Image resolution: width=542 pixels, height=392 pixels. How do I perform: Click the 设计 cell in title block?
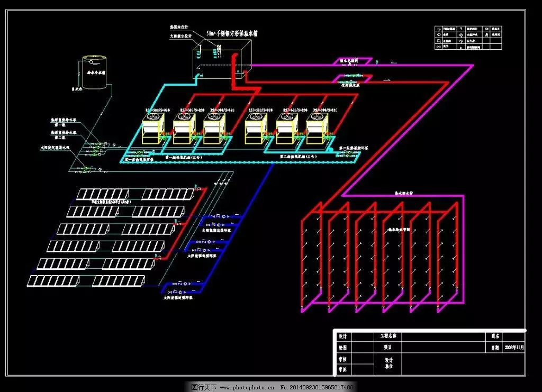click(x=342, y=336)
